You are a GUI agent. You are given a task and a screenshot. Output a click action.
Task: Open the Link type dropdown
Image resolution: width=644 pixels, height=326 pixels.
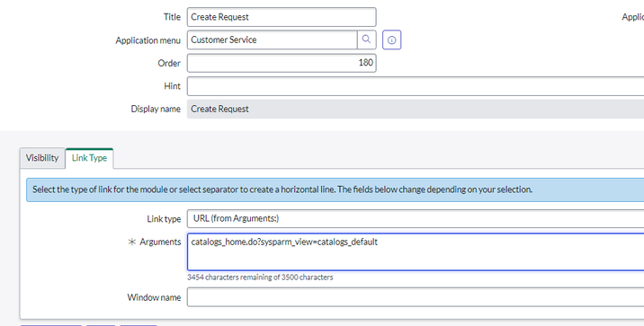(416, 218)
